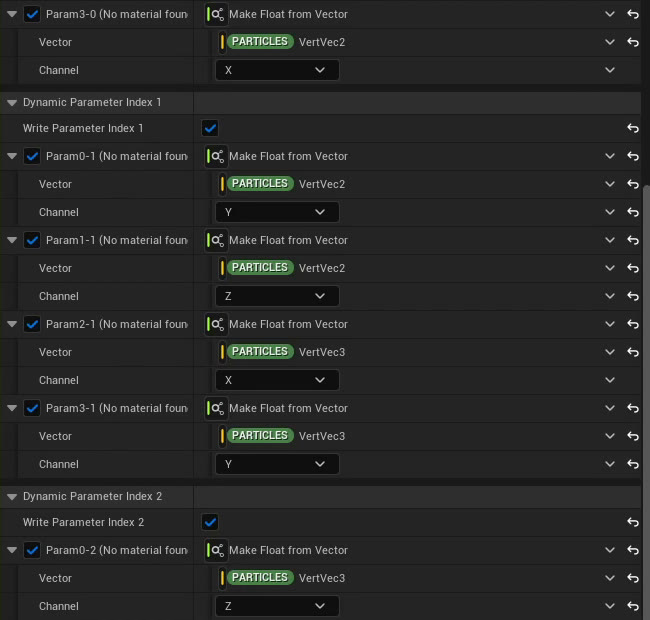650x620 pixels.
Task: Reset Param0-1 Channel Y to default
Action: pos(633,212)
